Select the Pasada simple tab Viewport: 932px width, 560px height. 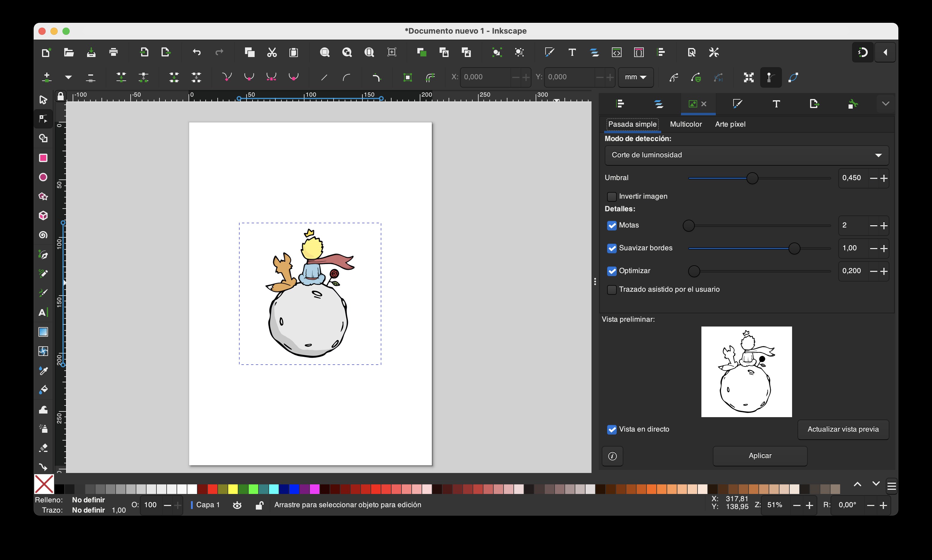click(632, 124)
